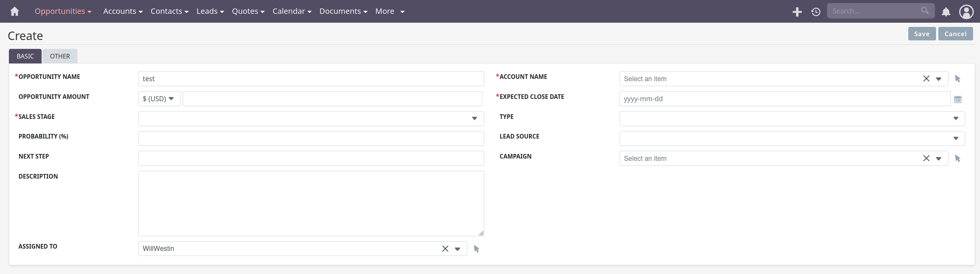Click the plus quick-create icon
Viewport: 980px width, 274px height.
point(797,12)
